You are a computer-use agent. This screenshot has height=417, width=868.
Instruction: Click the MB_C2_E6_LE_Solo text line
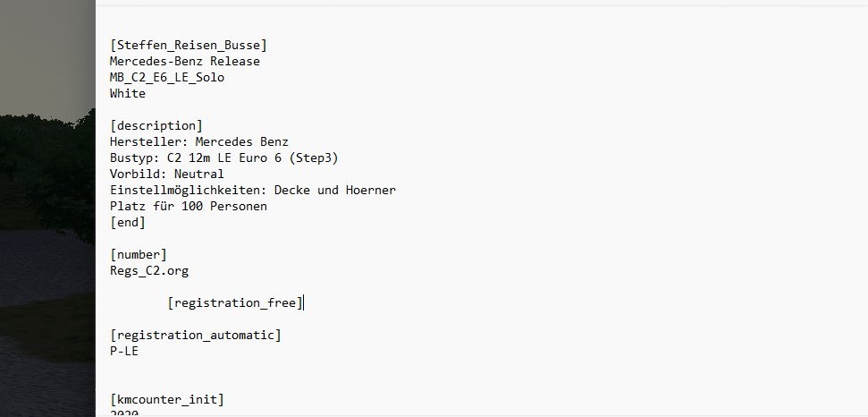tap(167, 77)
